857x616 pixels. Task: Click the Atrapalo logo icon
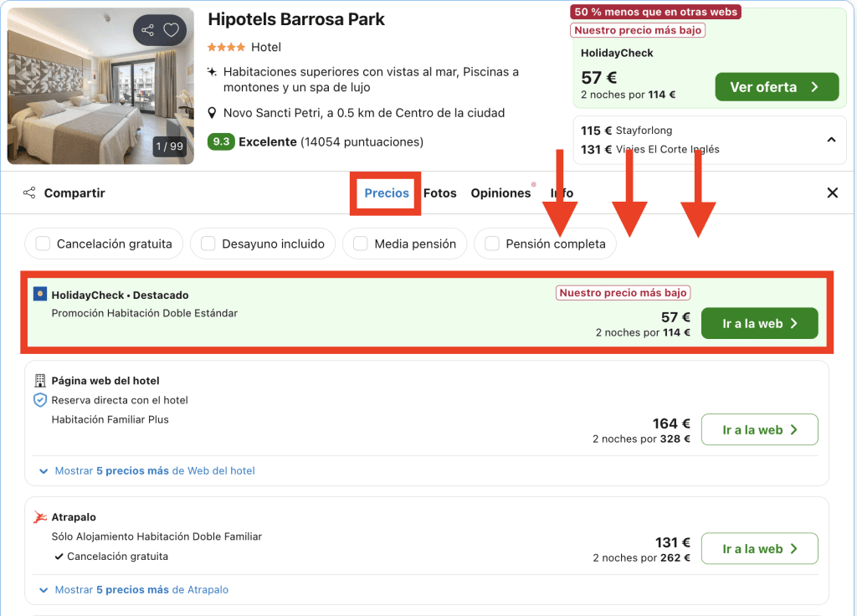coord(40,518)
